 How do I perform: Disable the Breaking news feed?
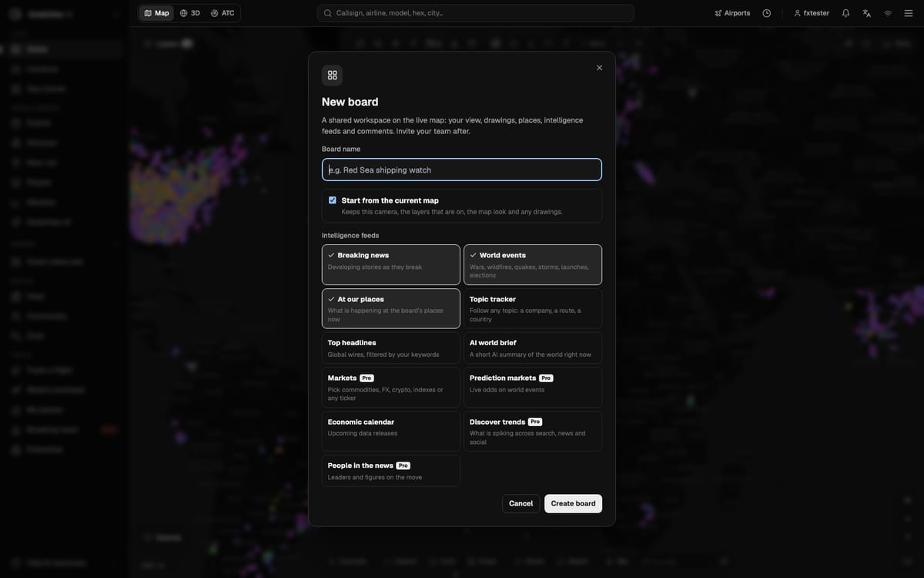[x=391, y=265]
